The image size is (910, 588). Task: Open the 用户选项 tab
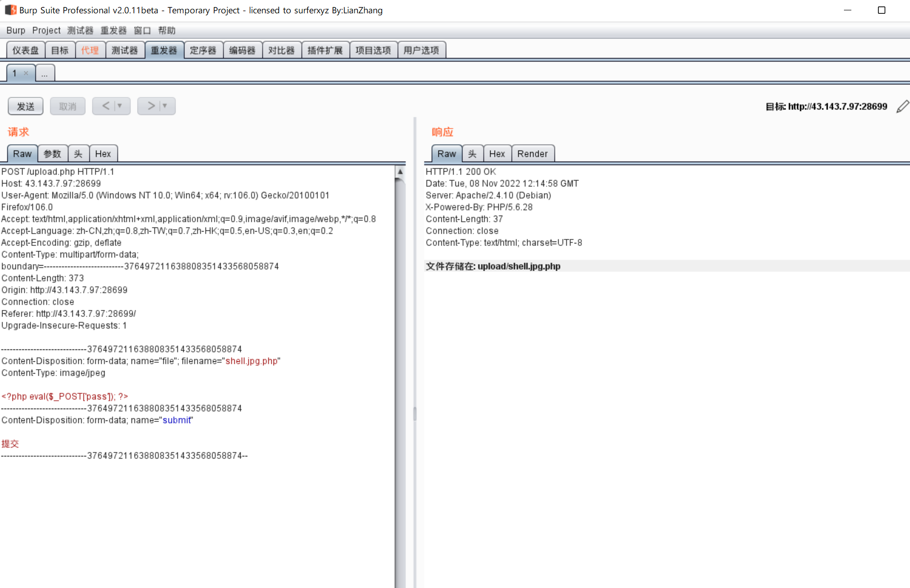[x=421, y=50]
